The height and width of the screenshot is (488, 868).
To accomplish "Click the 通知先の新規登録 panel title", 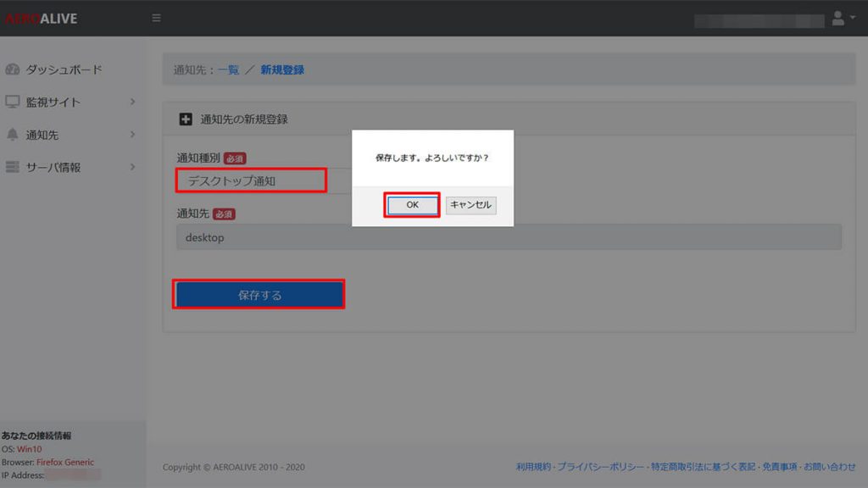I will (244, 119).
